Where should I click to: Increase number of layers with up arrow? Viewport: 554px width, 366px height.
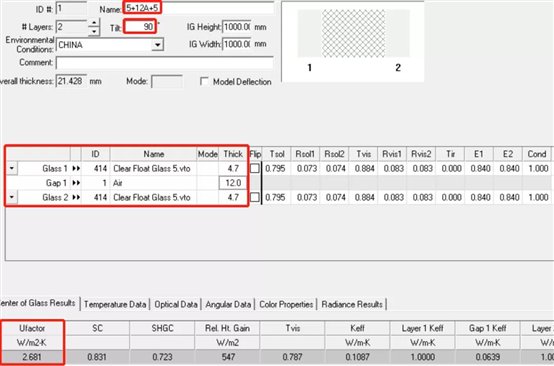(x=94, y=23)
